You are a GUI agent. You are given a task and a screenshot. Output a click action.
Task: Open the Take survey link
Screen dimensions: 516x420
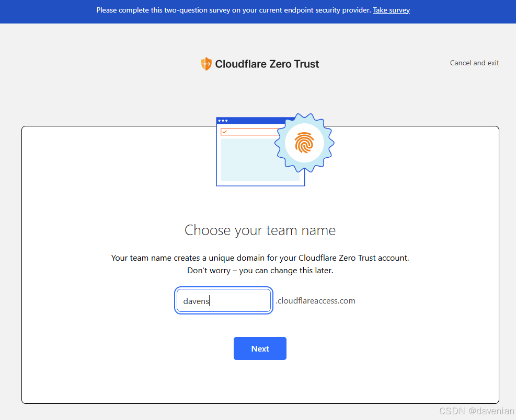(391, 10)
